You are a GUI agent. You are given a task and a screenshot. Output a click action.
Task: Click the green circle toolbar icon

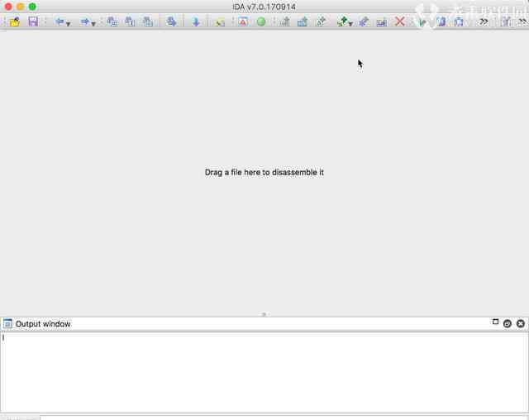261,22
